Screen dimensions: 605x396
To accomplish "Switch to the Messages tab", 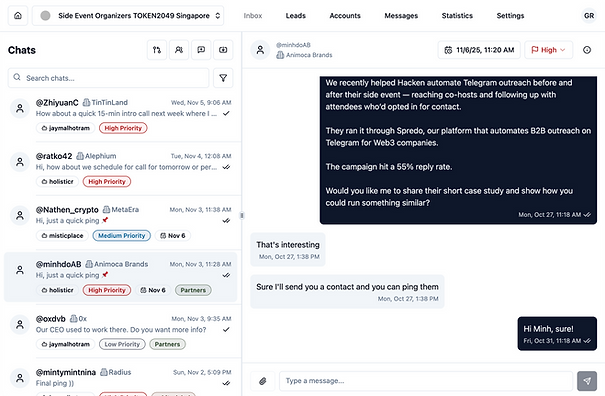I will point(401,16).
